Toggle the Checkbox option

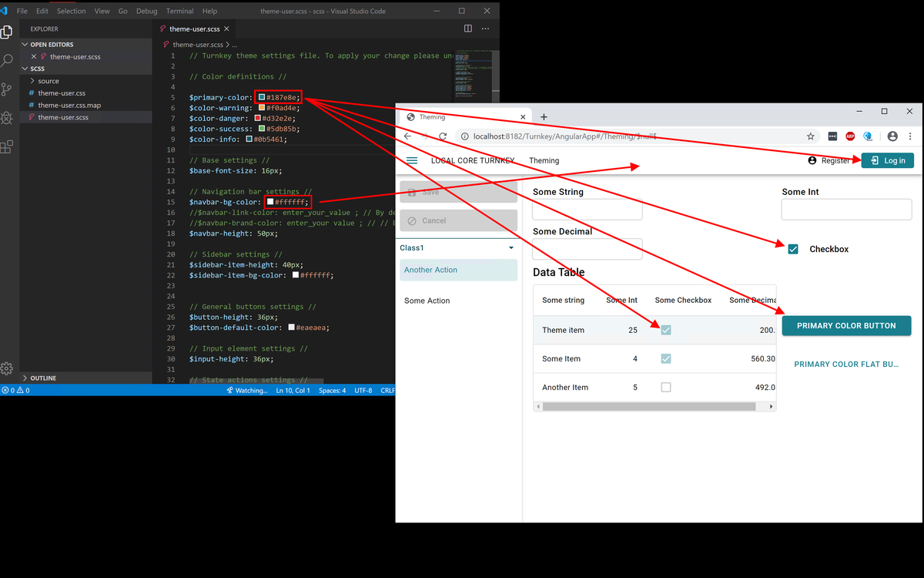pos(793,249)
